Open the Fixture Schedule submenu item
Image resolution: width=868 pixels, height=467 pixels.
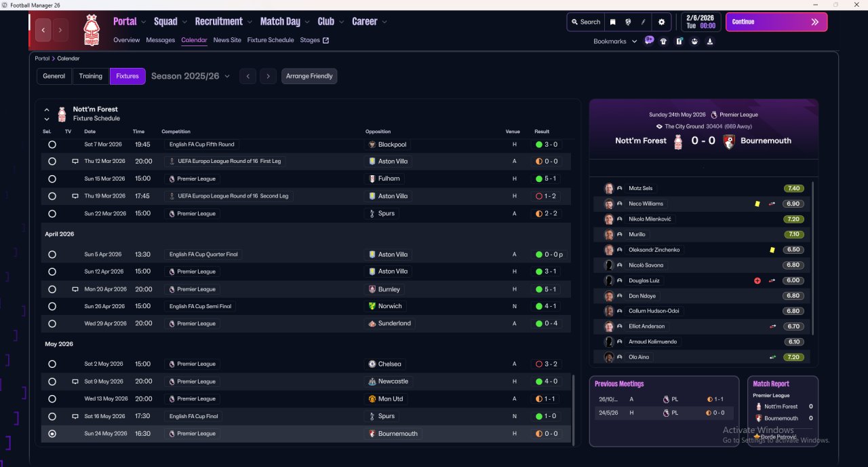coord(271,40)
